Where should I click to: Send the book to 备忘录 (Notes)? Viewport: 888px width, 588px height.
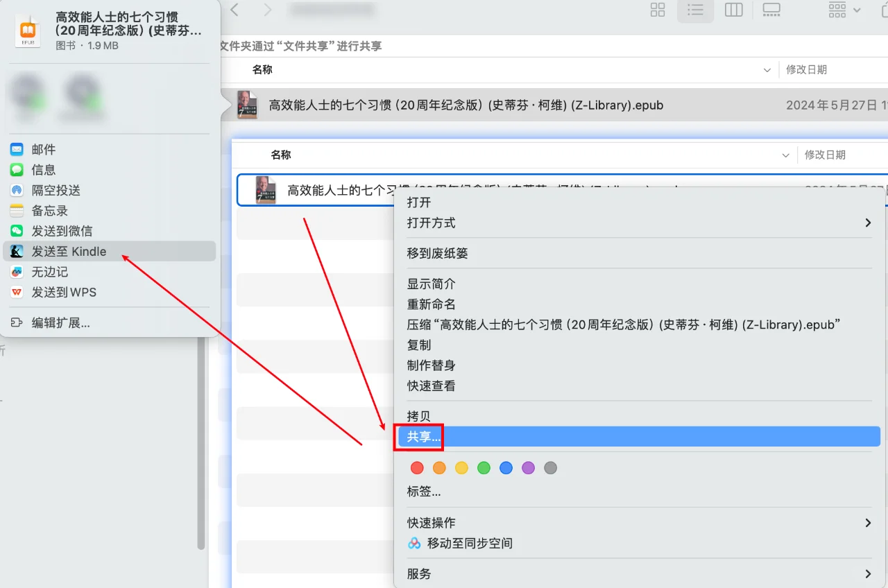110,210
